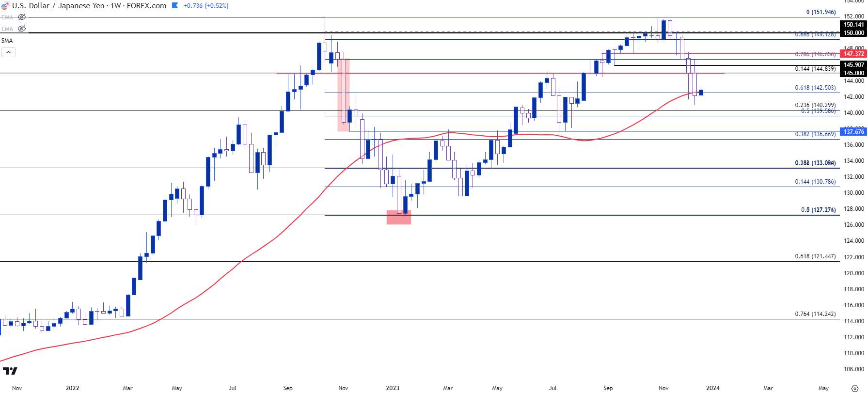Click the USD/JPY flag symbol icon
Image resolution: width=868 pixels, height=394 pixels.
point(5,6)
